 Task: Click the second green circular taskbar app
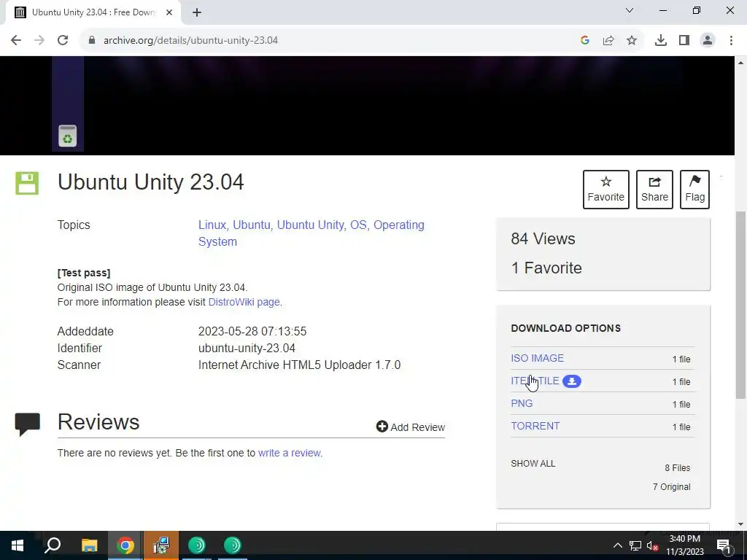233,545
